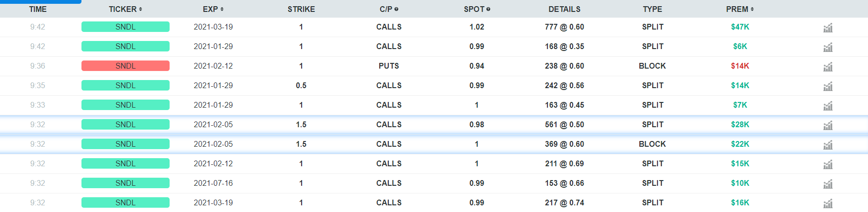Click expiry 2021-07-16 cell
The height and width of the screenshot is (212, 868).
click(213, 183)
